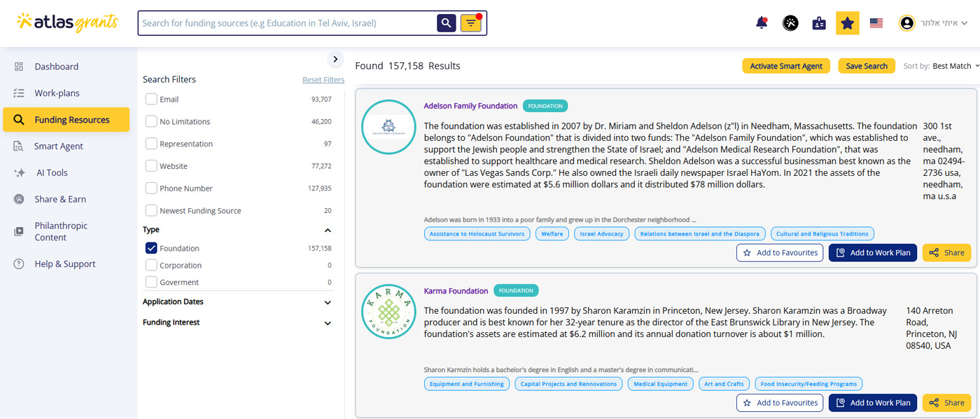Click the black circular magic wand icon
The image size is (980, 419).
(x=790, y=23)
